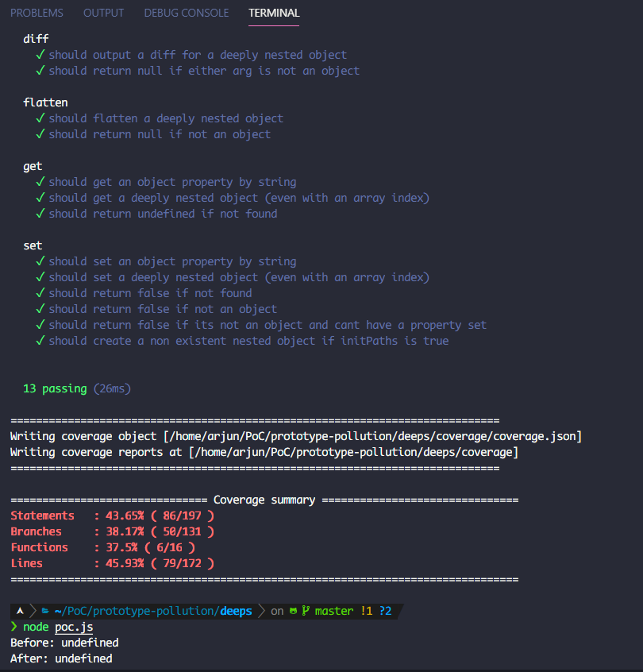
Task: Click 'should return false if not an object'
Action: (x=163, y=309)
